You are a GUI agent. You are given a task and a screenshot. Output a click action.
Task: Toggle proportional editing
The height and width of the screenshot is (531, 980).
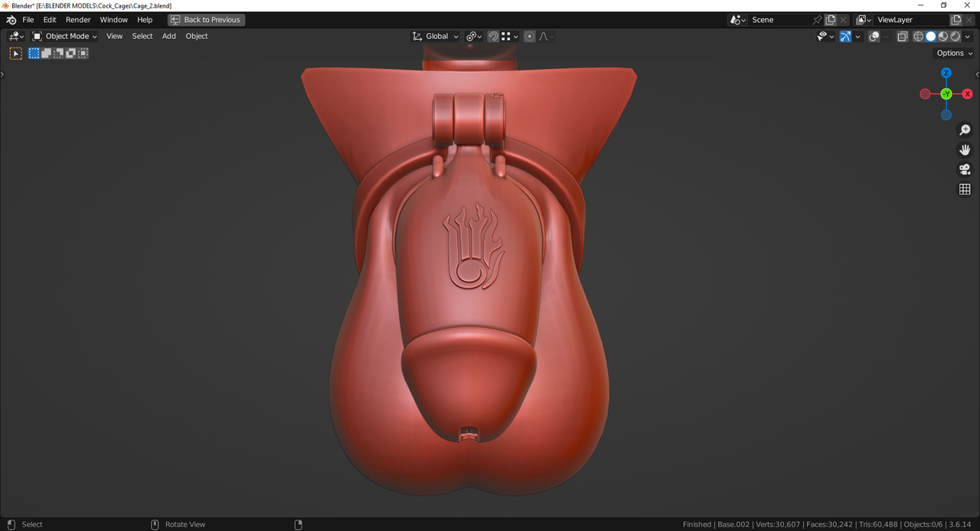point(530,36)
